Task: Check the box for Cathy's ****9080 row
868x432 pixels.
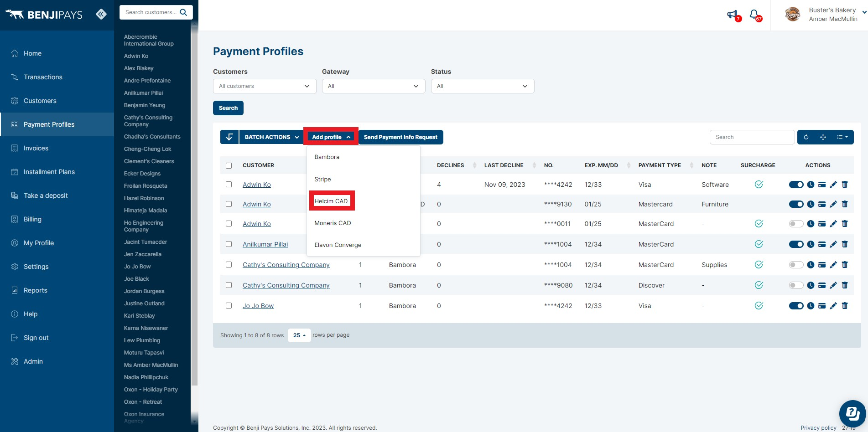Action: pos(229,285)
